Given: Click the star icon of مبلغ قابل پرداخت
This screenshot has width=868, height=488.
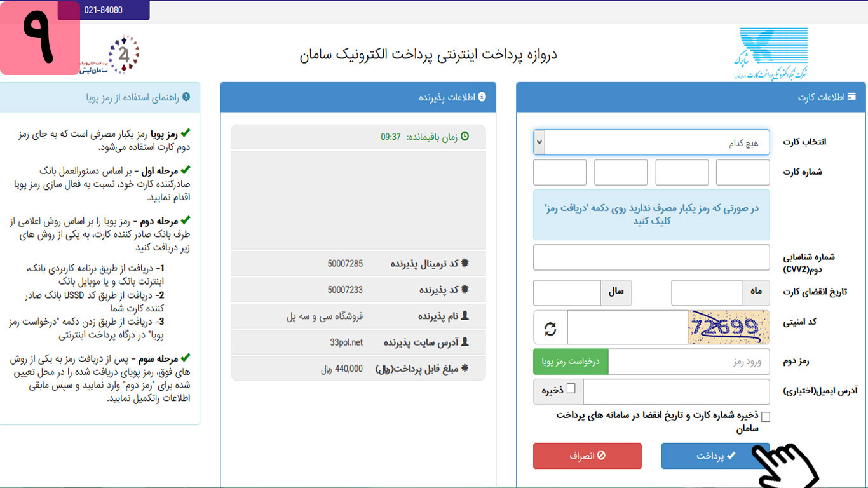Looking at the screenshot, I should pos(465,368).
